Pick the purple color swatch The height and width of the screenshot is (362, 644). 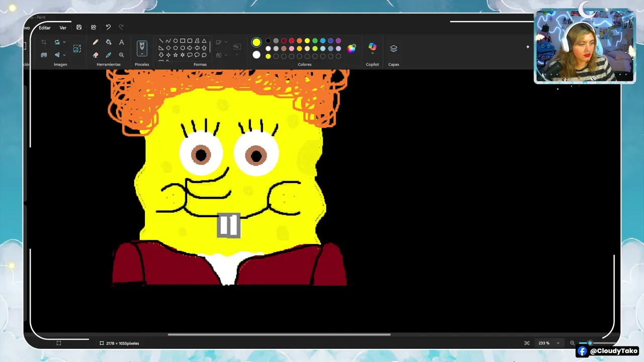point(339,41)
